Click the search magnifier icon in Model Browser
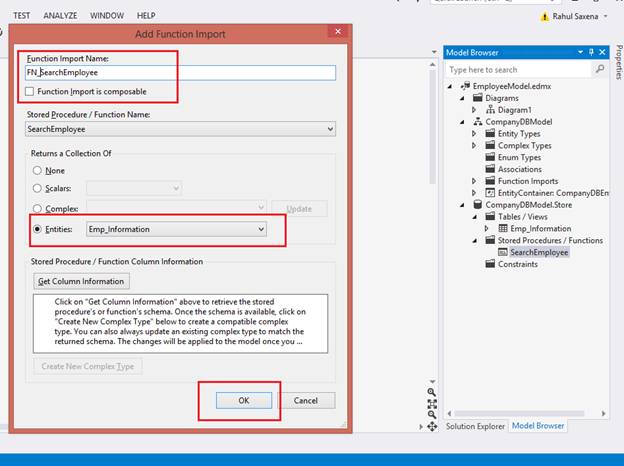This screenshot has width=624, height=466. pos(600,69)
